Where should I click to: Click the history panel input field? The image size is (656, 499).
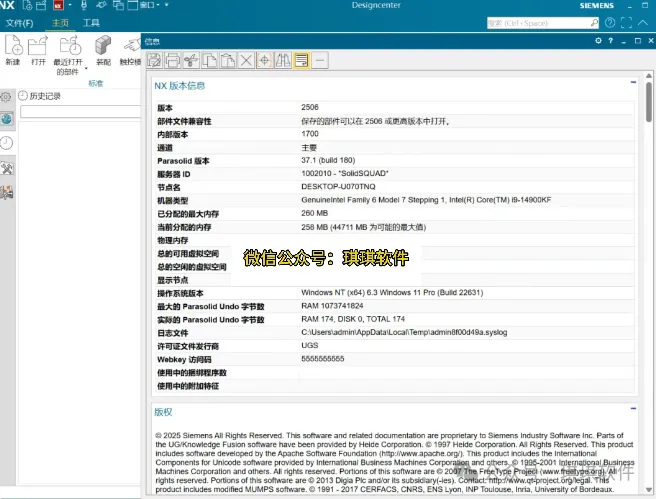80,112
